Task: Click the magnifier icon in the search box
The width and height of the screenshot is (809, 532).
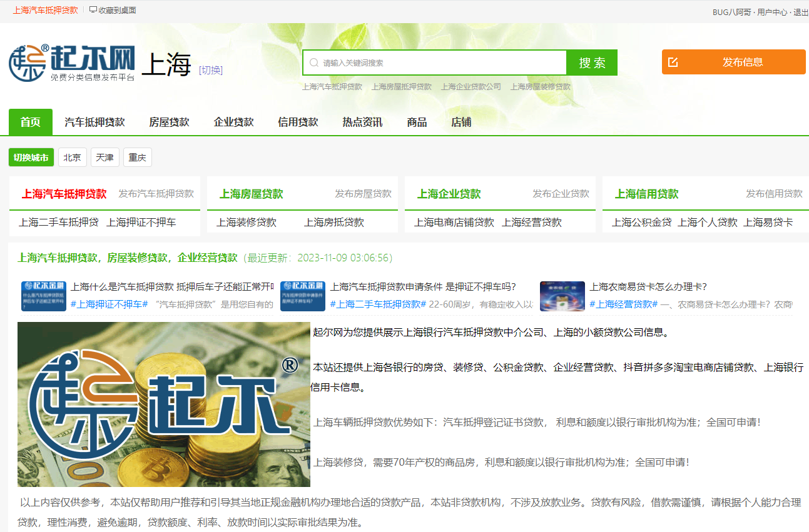Action: (x=314, y=63)
